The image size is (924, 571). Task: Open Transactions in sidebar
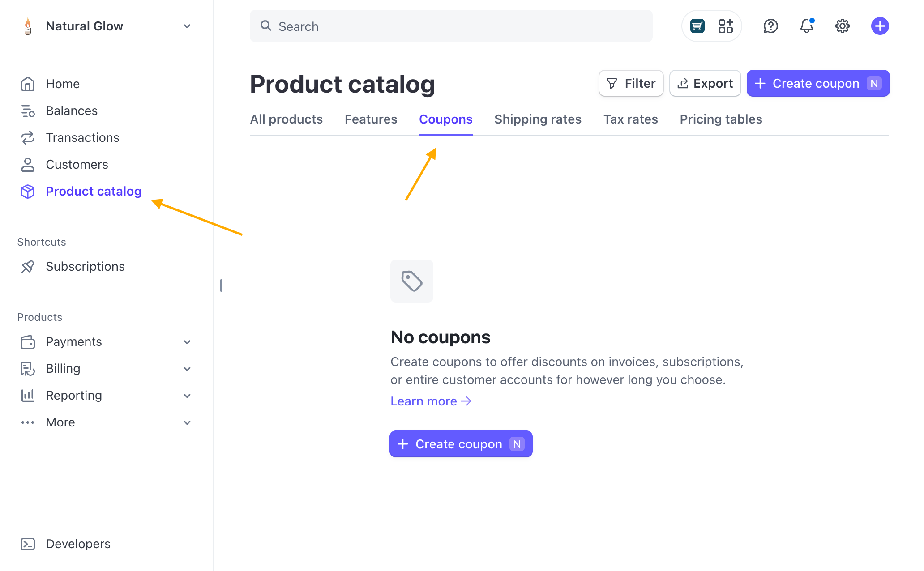point(82,138)
